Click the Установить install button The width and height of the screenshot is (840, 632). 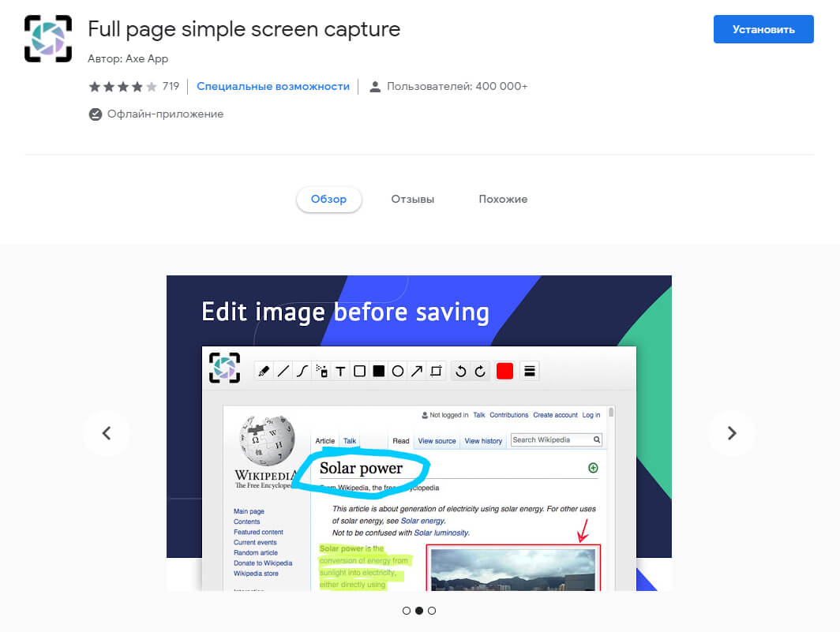[x=763, y=29]
